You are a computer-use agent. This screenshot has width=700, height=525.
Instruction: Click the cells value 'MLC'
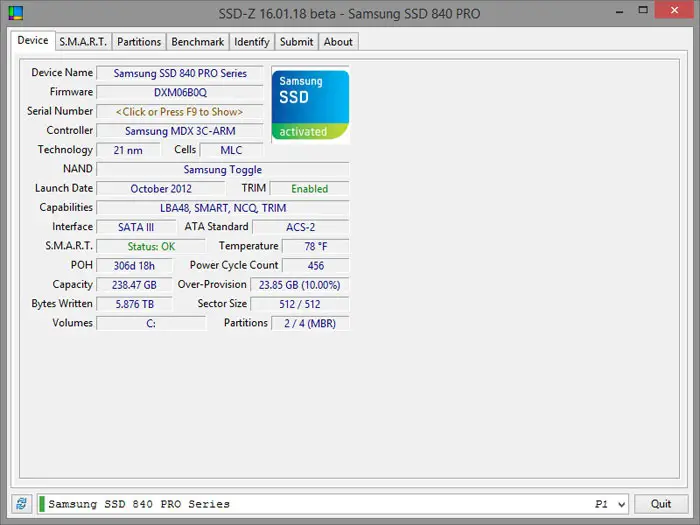pos(231,150)
